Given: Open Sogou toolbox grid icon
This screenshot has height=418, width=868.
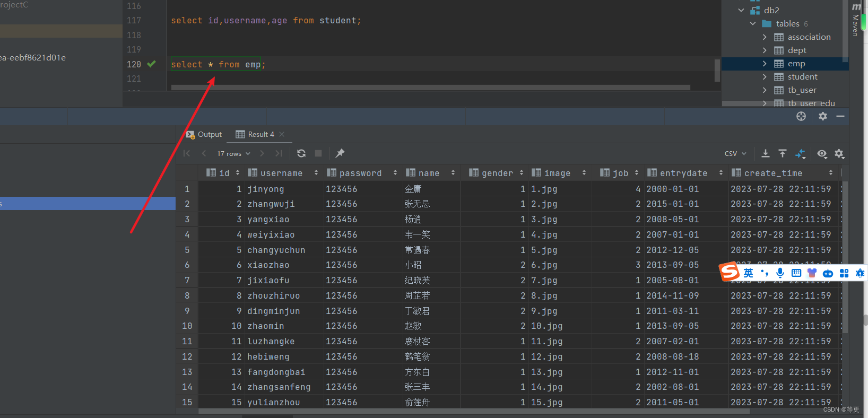Looking at the screenshot, I should point(844,273).
